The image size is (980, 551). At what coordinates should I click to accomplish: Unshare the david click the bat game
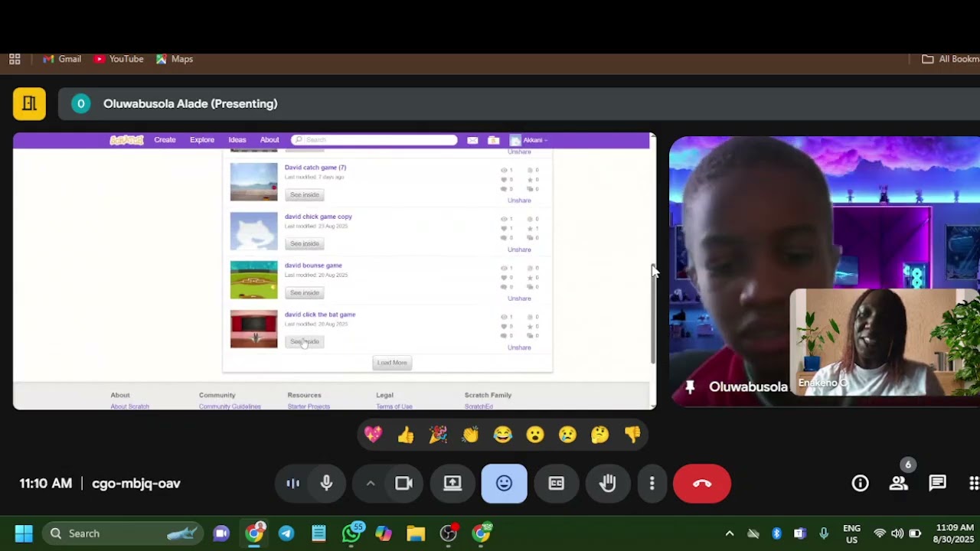(519, 347)
